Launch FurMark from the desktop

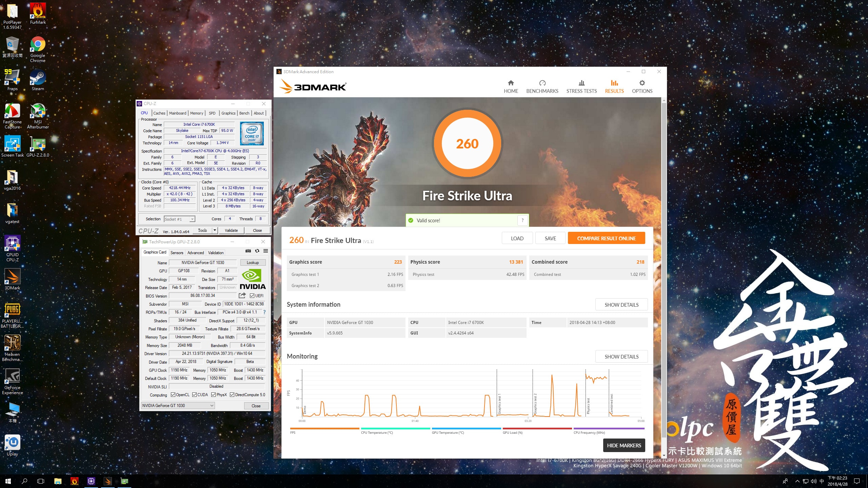[38, 14]
